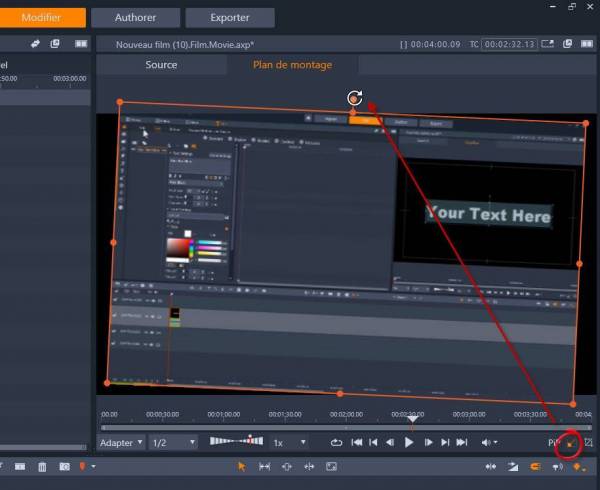Image resolution: width=600 pixels, height=490 pixels.
Task: Jump to the end of the clip
Action: pyautogui.click(x=461, y=442)
